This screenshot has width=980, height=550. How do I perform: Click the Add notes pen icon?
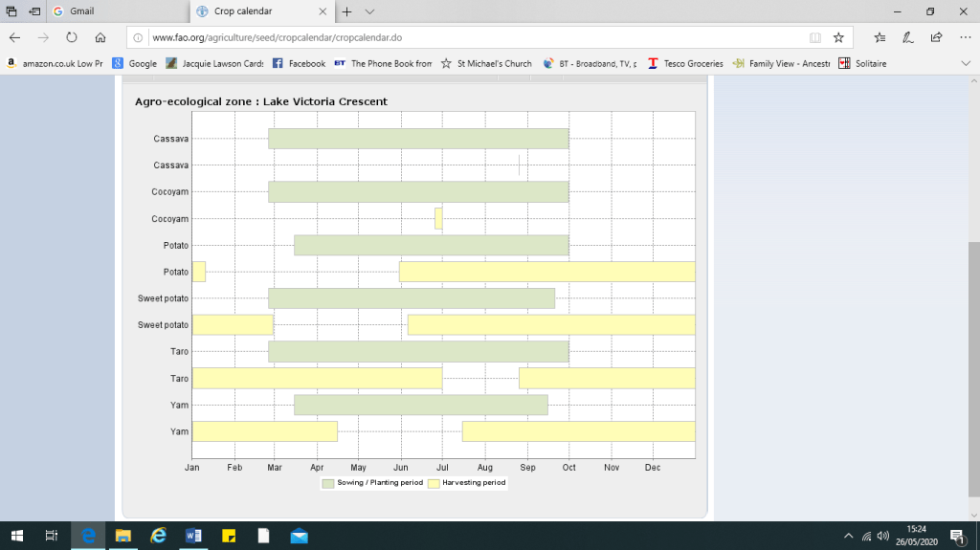click(908, 37)
